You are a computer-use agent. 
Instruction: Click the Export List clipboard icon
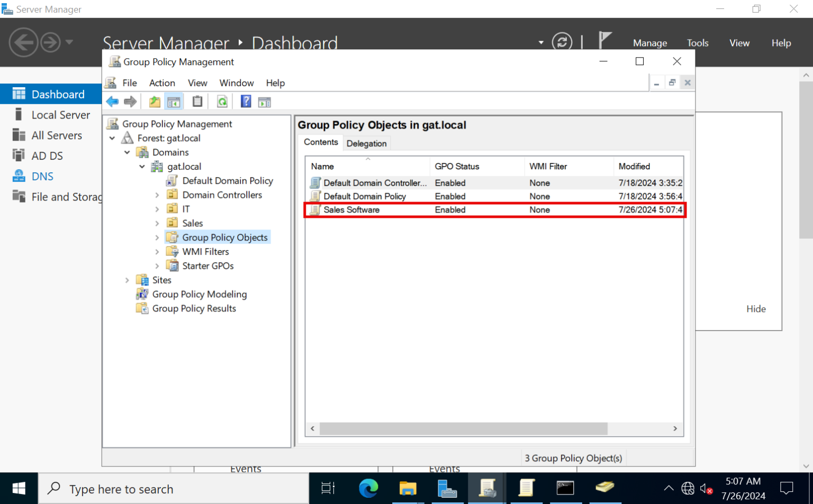tap(197, 101)
